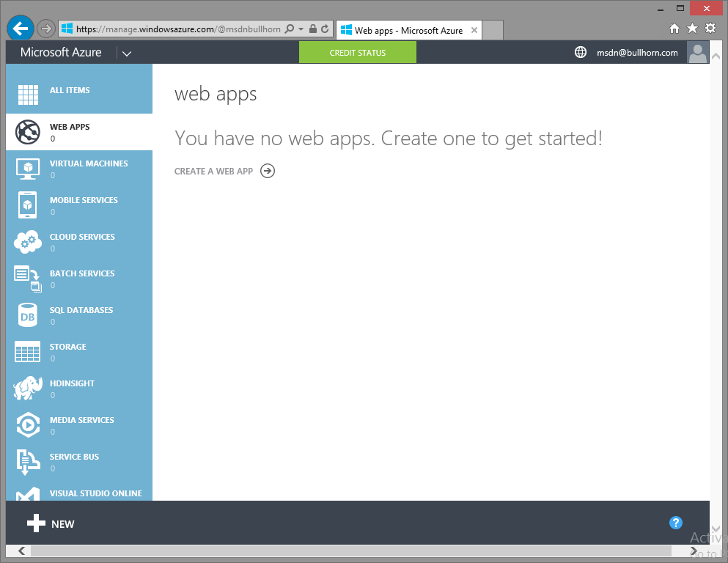The width and height of the screenshot is (728, 563).
Task: Select the Media Services play icon
Action: (28, 425)
